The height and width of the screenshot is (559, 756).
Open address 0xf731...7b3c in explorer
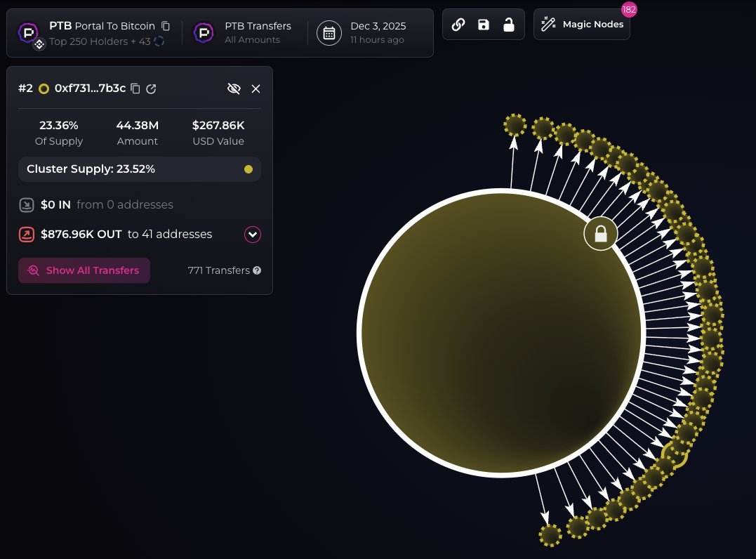point(151,88)
